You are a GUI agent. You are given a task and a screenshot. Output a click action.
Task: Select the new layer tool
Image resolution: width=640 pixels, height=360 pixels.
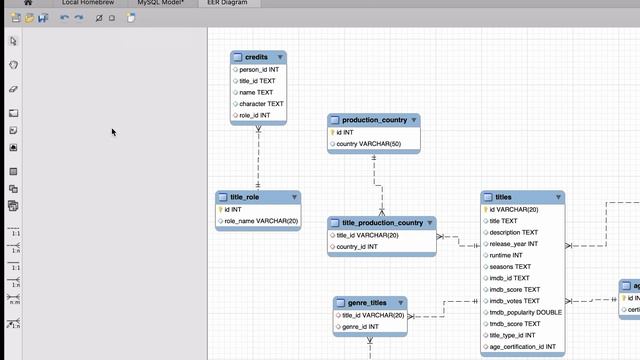(x=13, y=113)
